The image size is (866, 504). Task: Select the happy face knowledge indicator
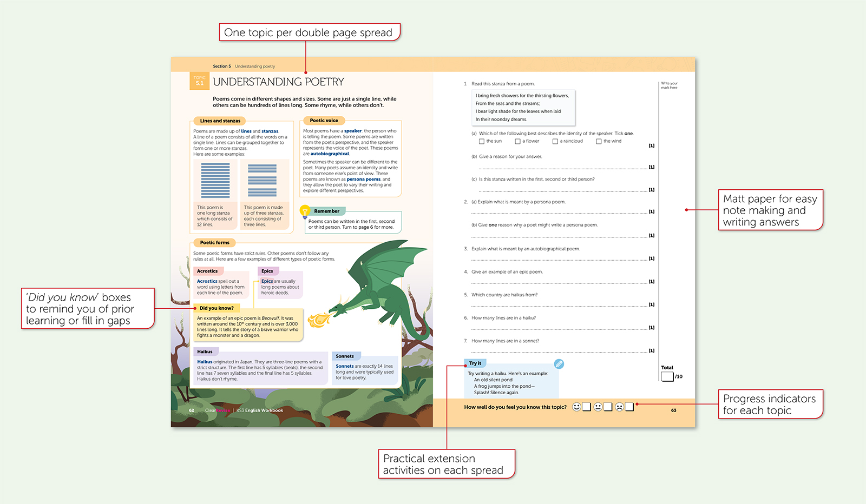(576, 407)
